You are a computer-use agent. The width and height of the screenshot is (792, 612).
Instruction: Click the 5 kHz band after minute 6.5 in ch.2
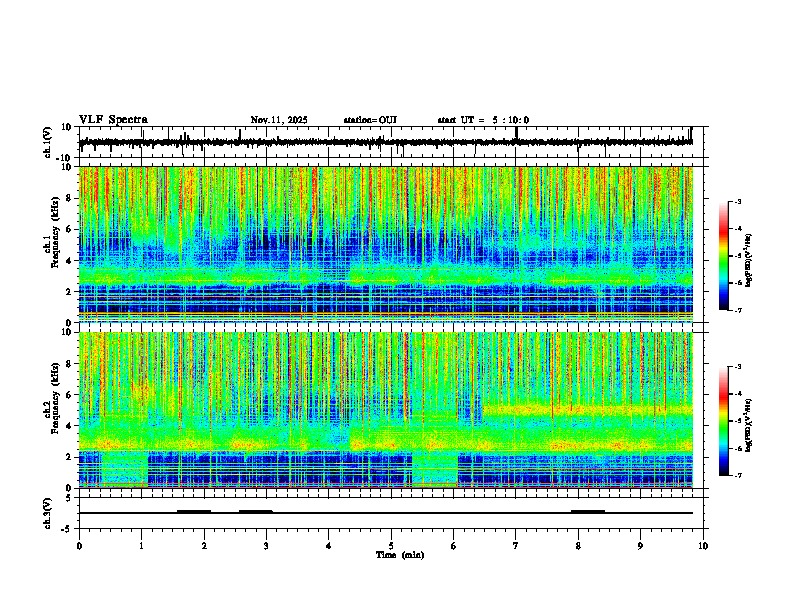point(588,409)
